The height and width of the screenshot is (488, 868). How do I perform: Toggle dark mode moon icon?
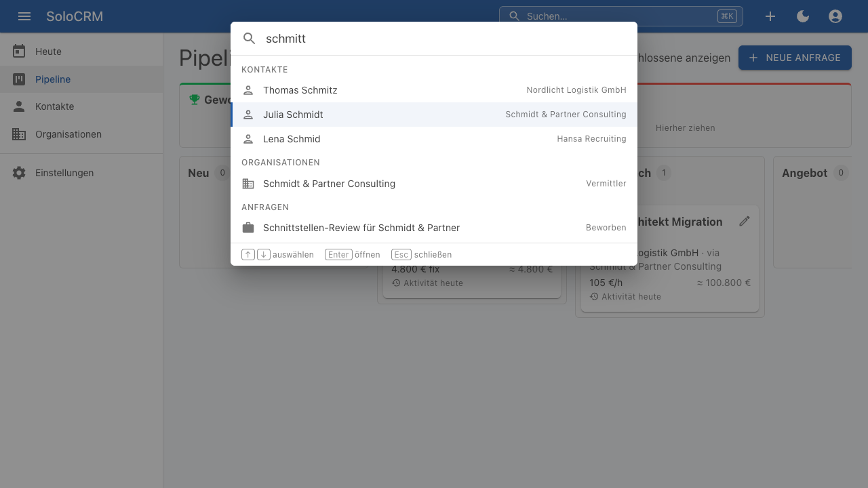coord(803,16)
